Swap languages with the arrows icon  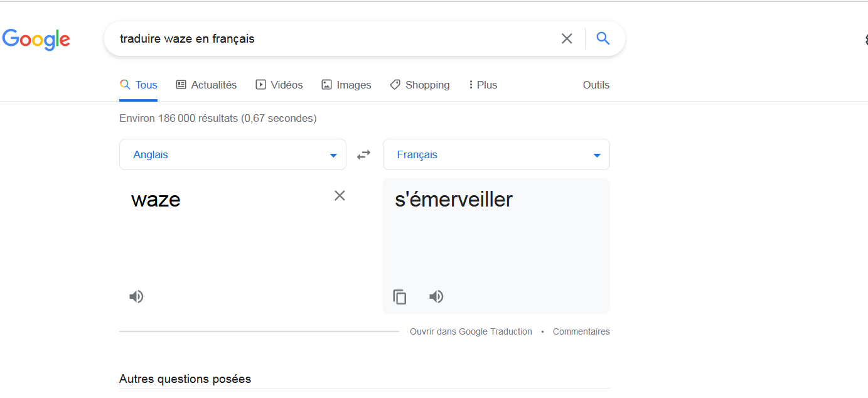pos(364,154)
